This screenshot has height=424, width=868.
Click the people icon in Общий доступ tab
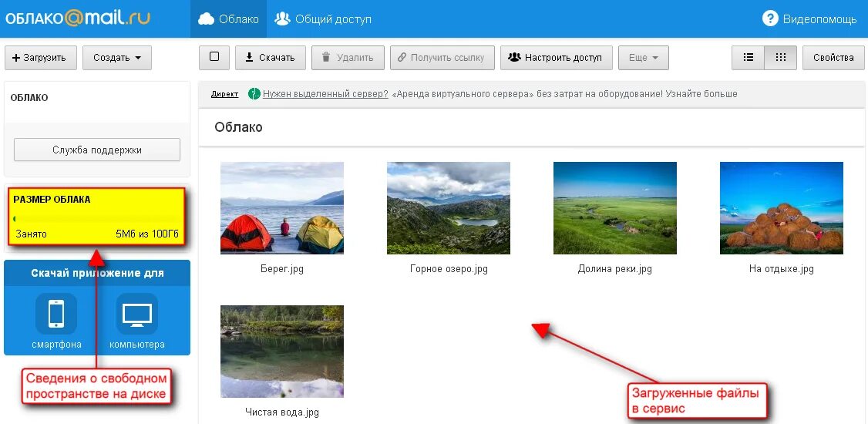point(282,19)
